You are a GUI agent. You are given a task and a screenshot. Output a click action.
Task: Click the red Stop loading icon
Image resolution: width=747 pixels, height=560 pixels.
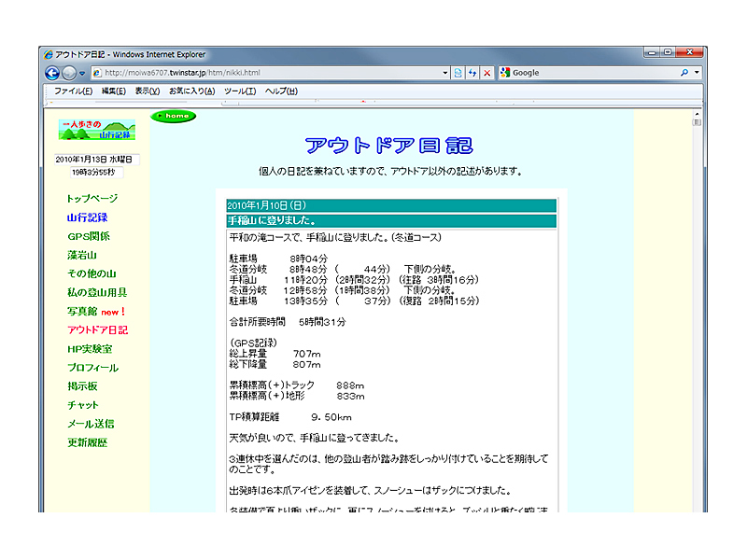[486, 73]
